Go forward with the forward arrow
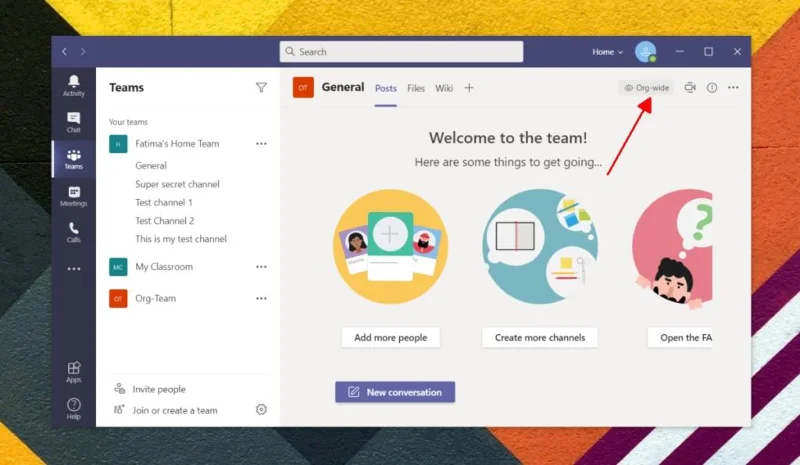The image size is (800, 465). pyautogui.click(x=83, y=52)
